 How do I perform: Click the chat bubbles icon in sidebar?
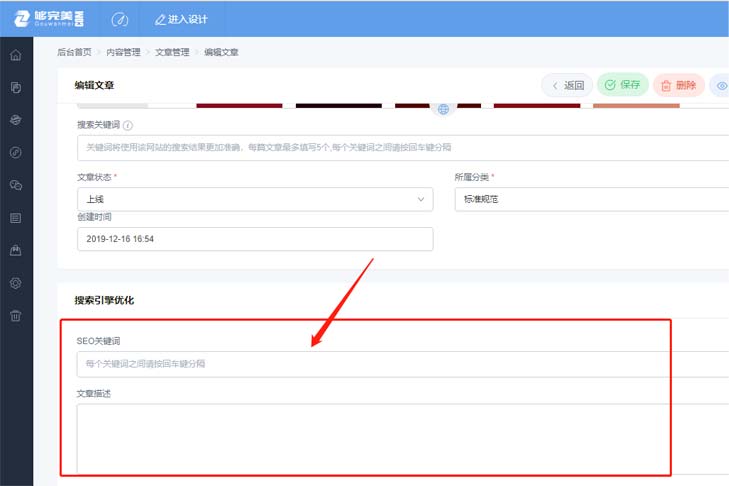tap(15, 185)
